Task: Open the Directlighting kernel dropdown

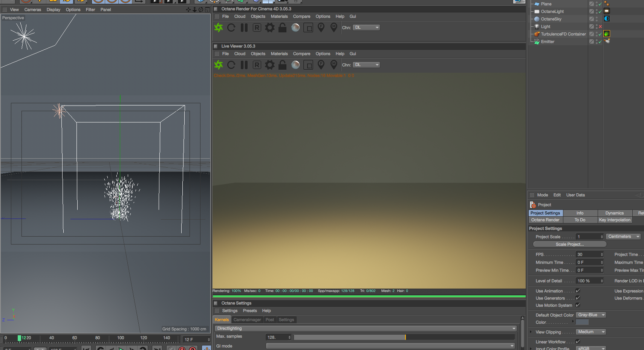Action: click(366, 329)
